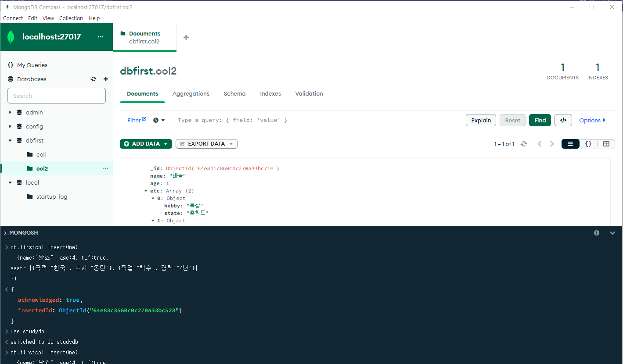
Task: Focus the database Search field
Action: (57, 96)
